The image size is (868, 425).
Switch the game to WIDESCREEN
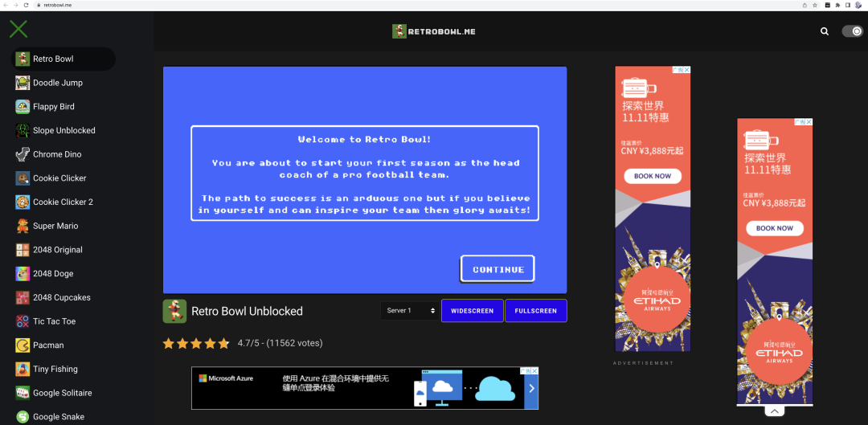coord(473,310)
